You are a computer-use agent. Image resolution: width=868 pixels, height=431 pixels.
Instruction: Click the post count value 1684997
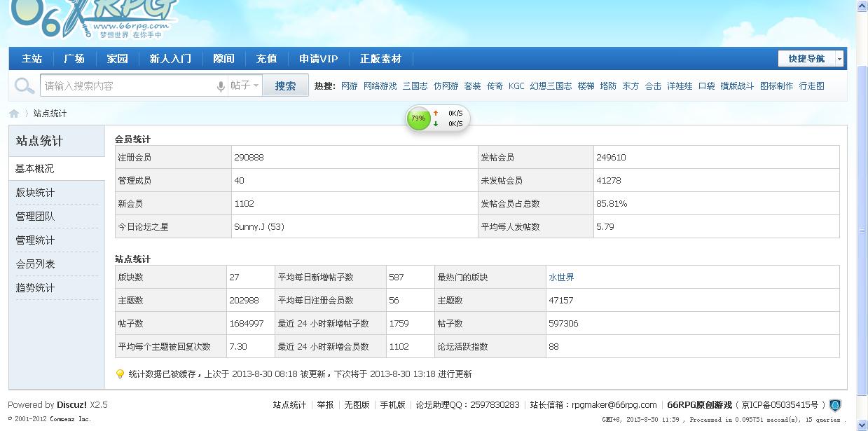[247, 324]
